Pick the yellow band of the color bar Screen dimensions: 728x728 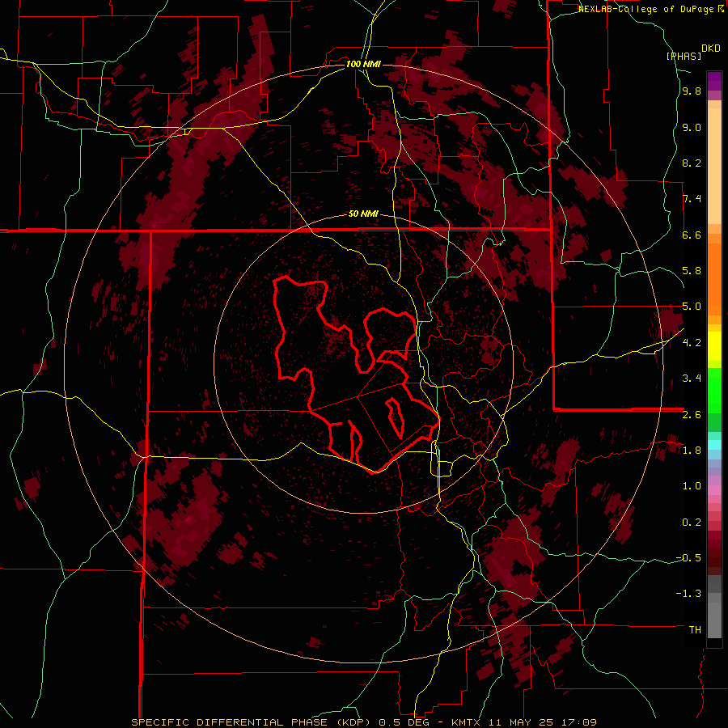(714, 346)
